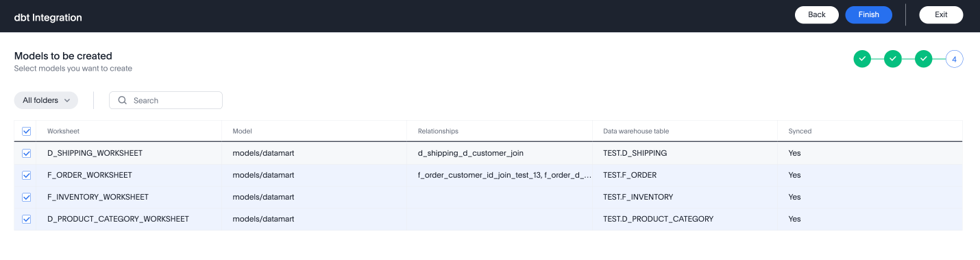This screenshot has height=260, width=980.
Task: Click the Back button
Action: coord(817,14)
